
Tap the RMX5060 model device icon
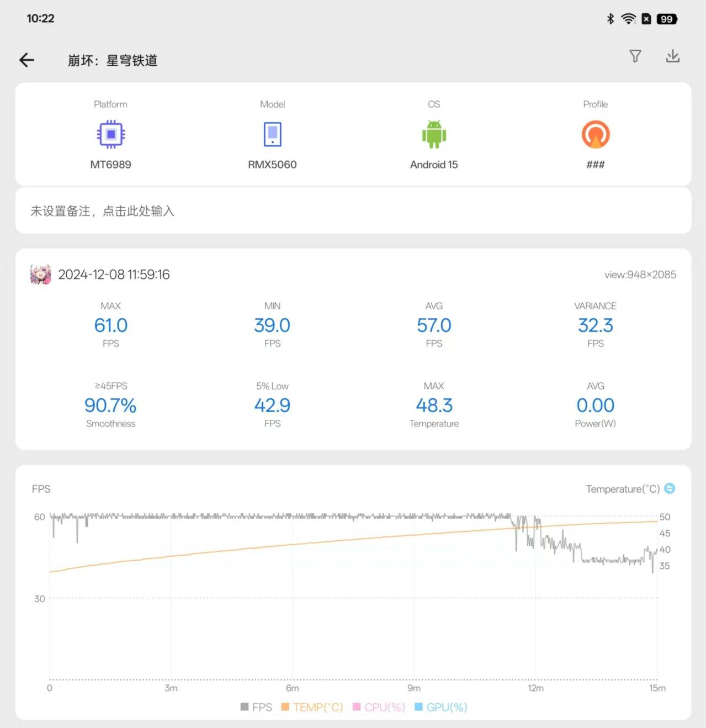(272, 134)
